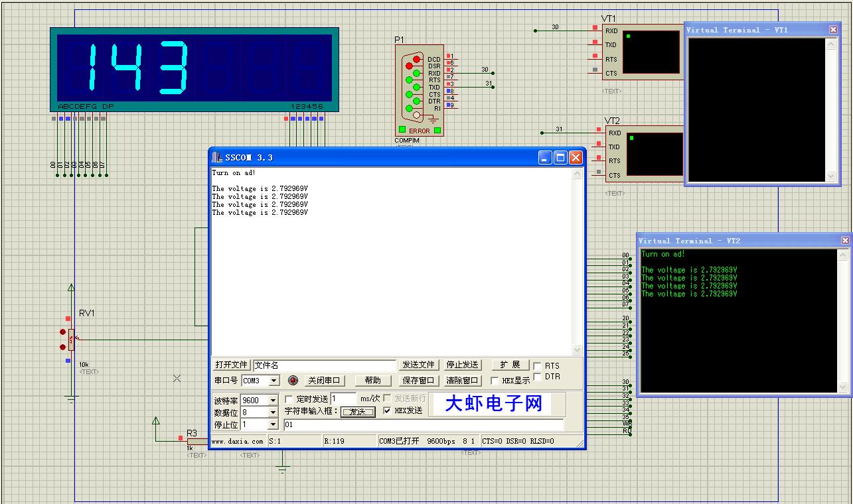Screen dimensions: 853x504
Task: Open the 串口号 COM3 dropdown
Action: click(273, 381)
